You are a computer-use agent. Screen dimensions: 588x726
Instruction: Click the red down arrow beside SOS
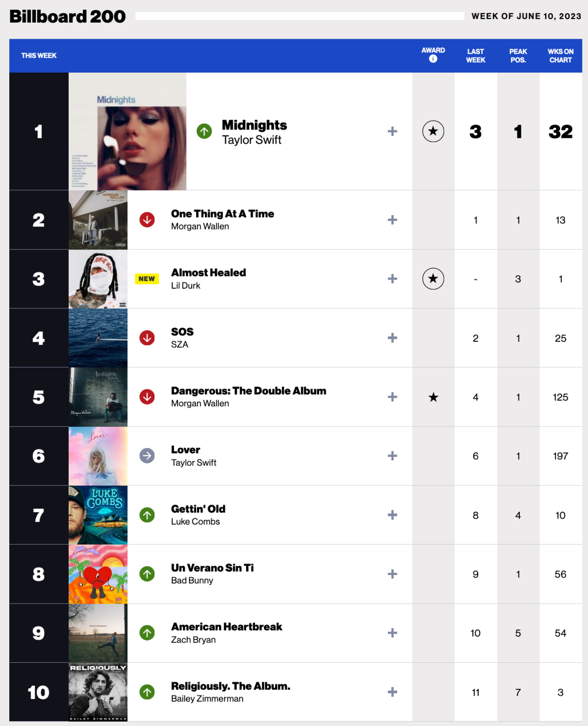click(147, 338)
